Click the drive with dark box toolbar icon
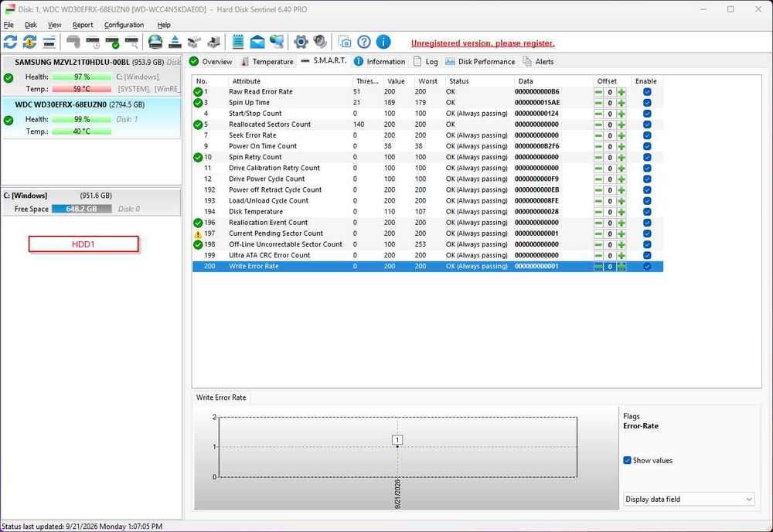 point(213,42)
